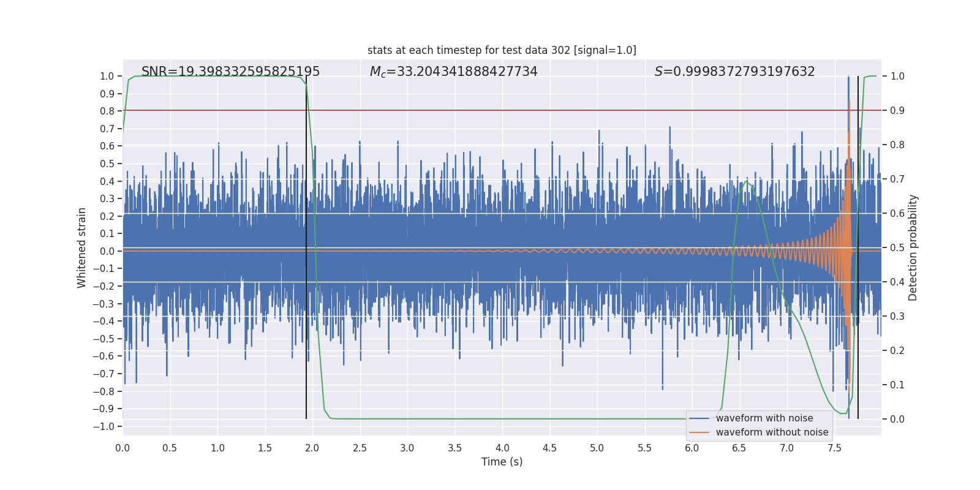
Task: Click the 0.5 tick on detection probability axis
Action: click(897, 248)
